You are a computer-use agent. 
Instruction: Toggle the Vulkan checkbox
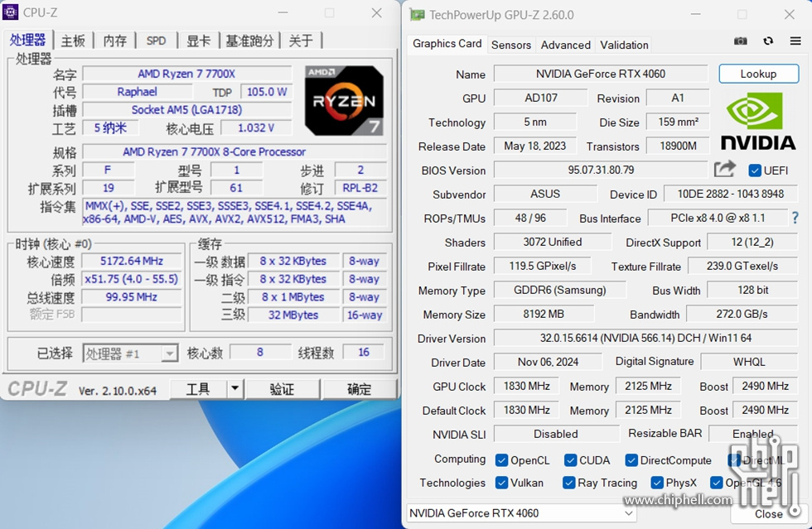pos(501,483)
